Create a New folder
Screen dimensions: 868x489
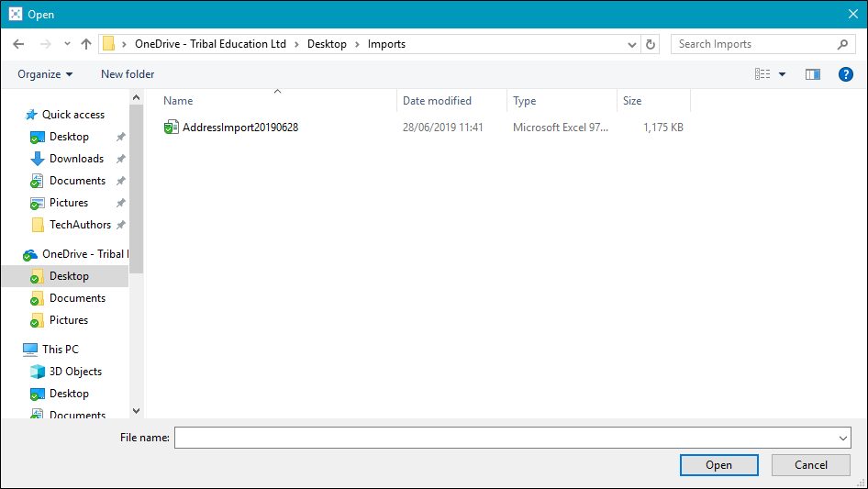(x=128, y=74)
